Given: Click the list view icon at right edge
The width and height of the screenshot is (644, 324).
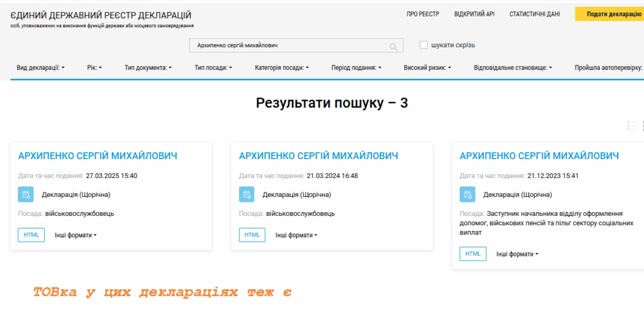Looking at the screenshot, I should click(632, 126).
